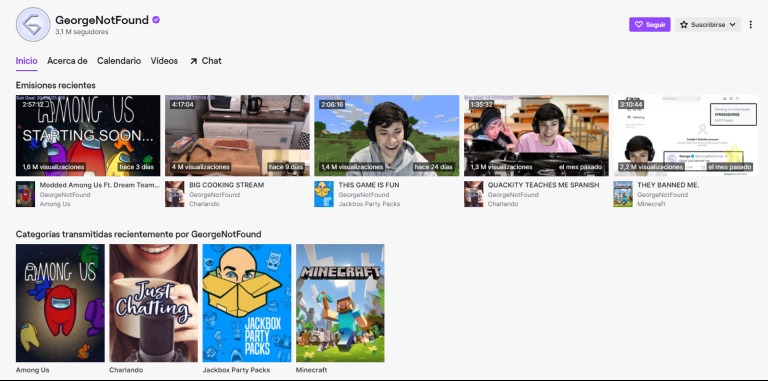Play the BIG COOKING STREAM video thumbnail

click(238, 136)
